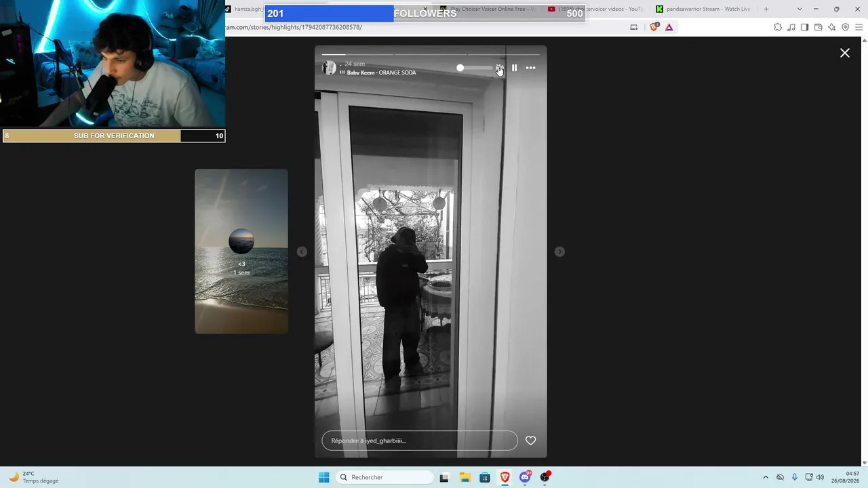868x488 pixels.
Task: Click the install app icon in address bar
Action: (634, 27)
